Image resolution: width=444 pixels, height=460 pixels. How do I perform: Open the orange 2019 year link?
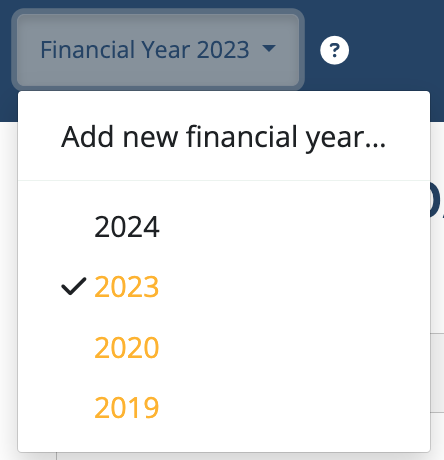pyautogui.click(x=127, y=407)
